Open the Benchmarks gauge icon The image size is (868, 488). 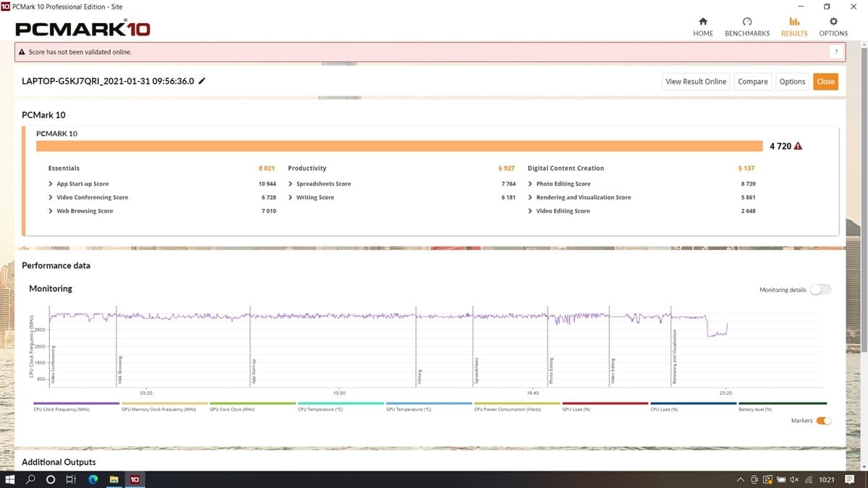(x=747, y=22)
